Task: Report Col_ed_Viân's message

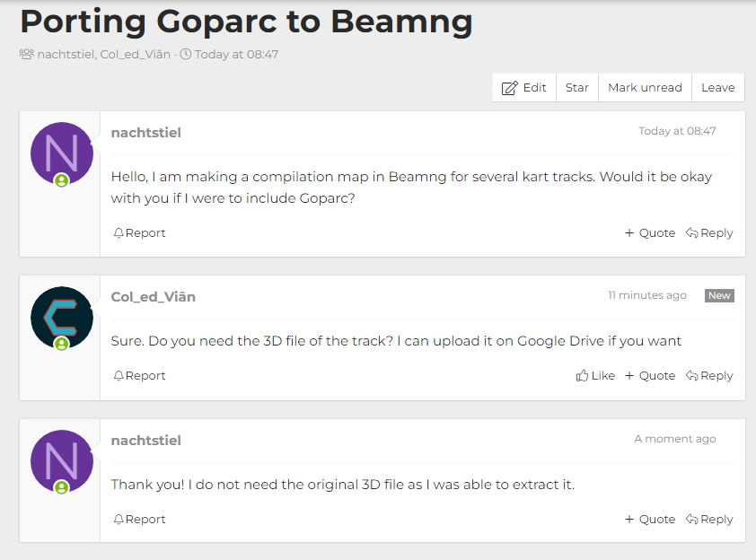Action: (139, 376)
